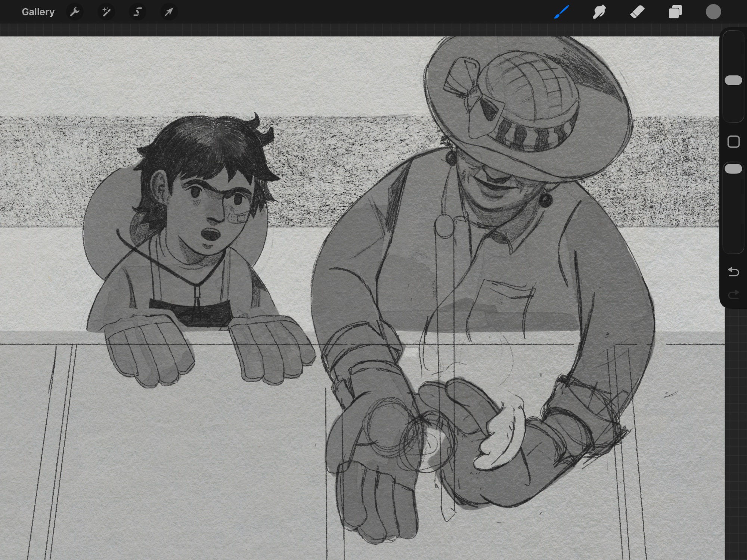The height and width of the screenshot is (560, 747).
Task: Undo the last stroke with sidebar arrow
Action: (733, 272)
